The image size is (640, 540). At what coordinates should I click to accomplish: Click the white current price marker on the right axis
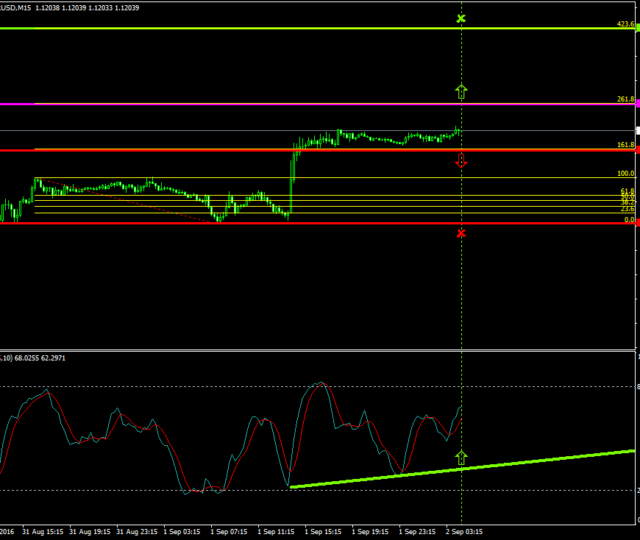[x=637, y=131]
